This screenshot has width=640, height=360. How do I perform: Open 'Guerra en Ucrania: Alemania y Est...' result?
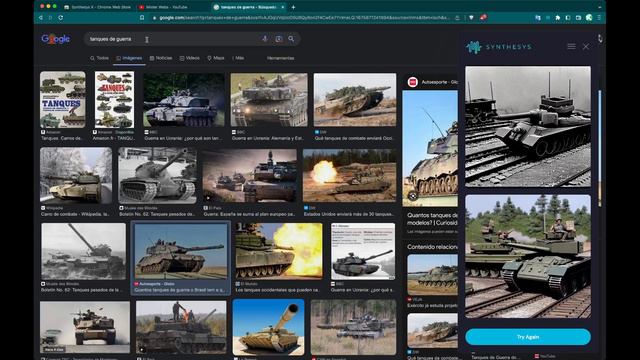click(269, 100)
